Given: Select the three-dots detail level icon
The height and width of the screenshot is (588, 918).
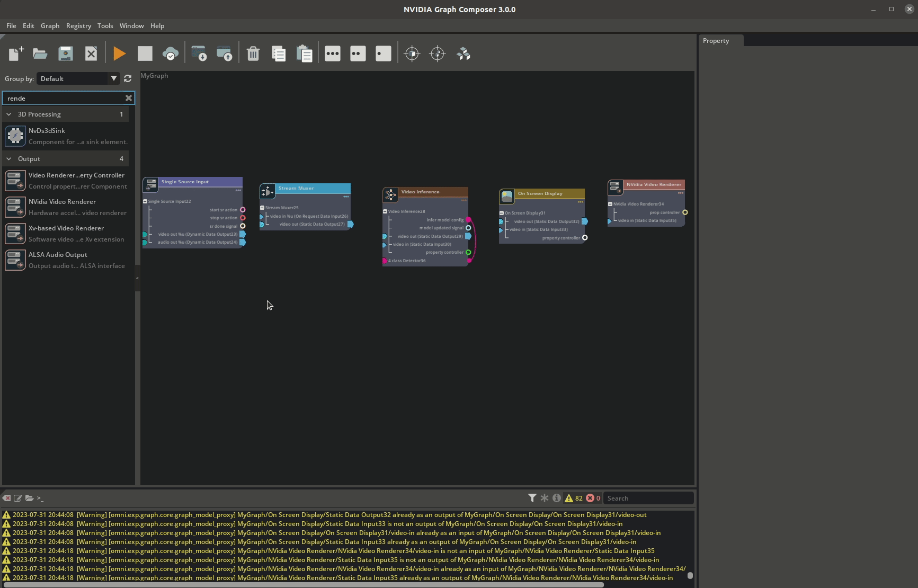Looking at the screenshot, I should pyautogui.click(x=333, y=54).
